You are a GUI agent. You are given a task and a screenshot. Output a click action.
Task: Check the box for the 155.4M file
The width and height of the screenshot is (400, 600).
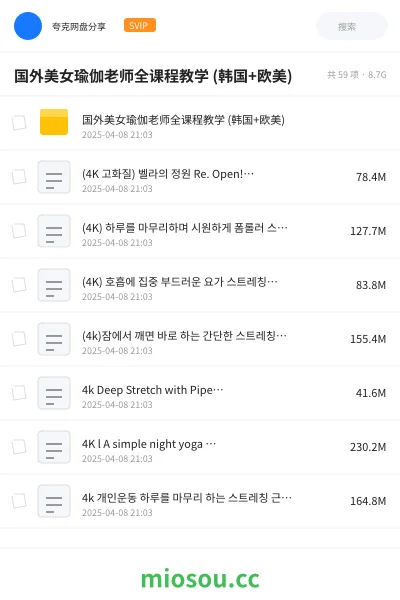click(x=19, y=339)
